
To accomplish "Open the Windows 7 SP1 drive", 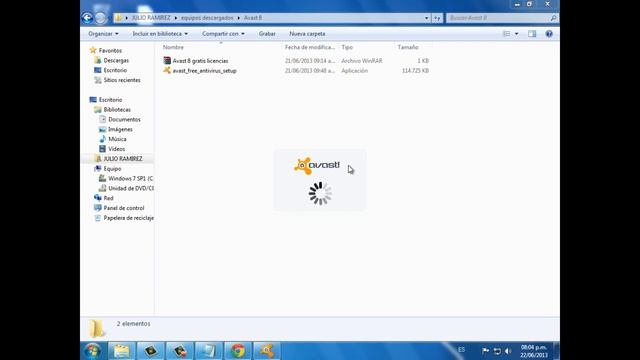I will 131,178.
